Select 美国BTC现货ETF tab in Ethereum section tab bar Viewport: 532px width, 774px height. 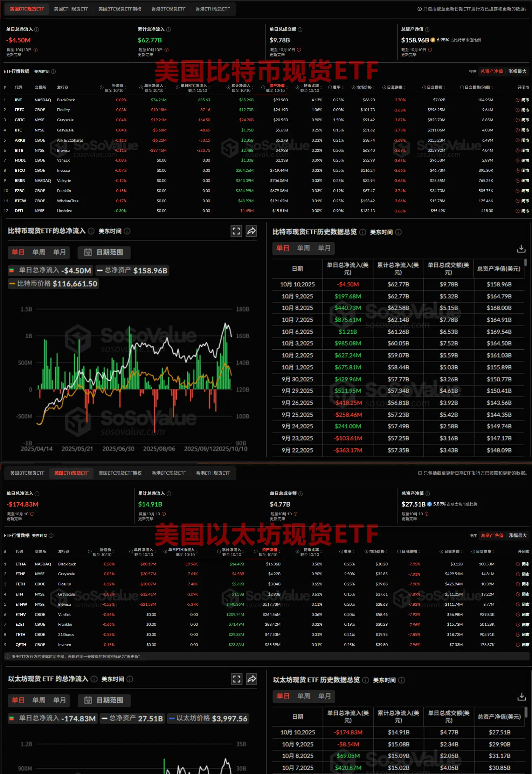coord(27,473)
